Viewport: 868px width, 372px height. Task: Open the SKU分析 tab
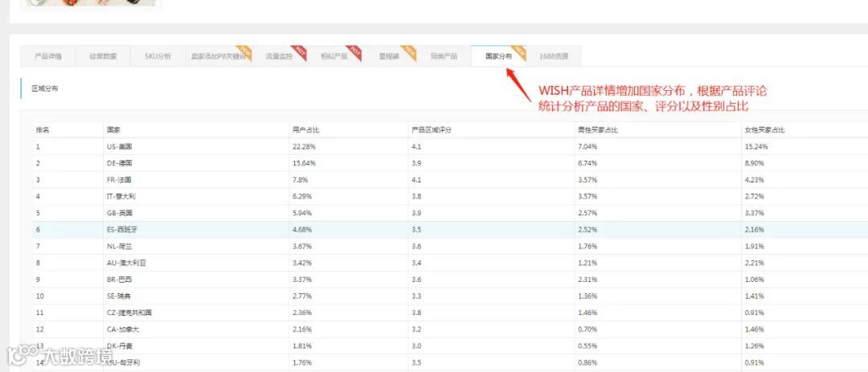pyautogui.click(x=158, y=56)
